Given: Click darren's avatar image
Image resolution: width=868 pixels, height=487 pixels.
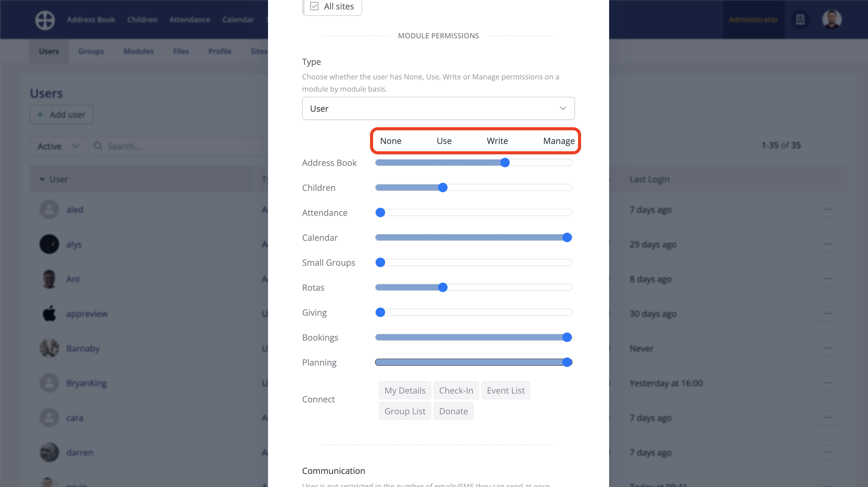Looking at the screenshot, I should pos(49,452).
